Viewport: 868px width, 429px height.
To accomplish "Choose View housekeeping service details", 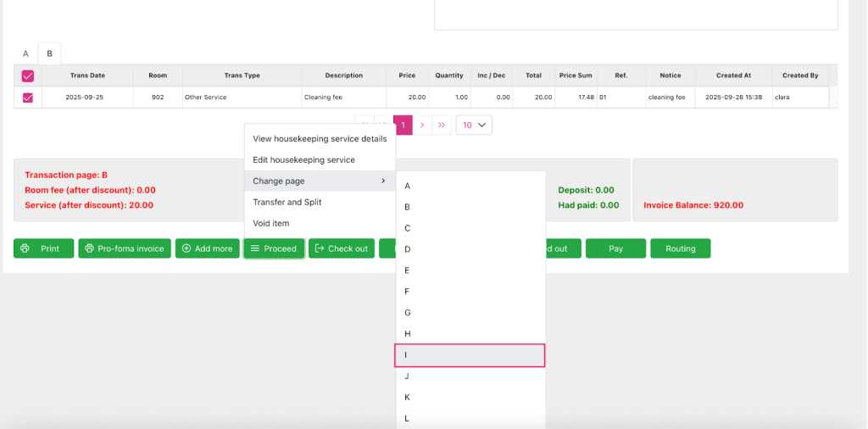I will coord(320,138).
